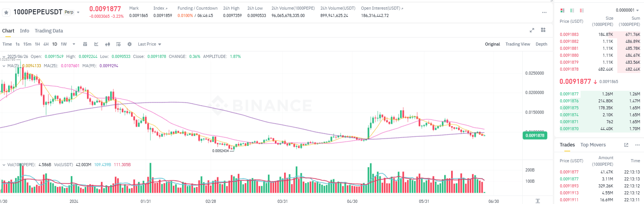Show both buy and sell orders view
The image size is (644, 204).
(562, 10)
